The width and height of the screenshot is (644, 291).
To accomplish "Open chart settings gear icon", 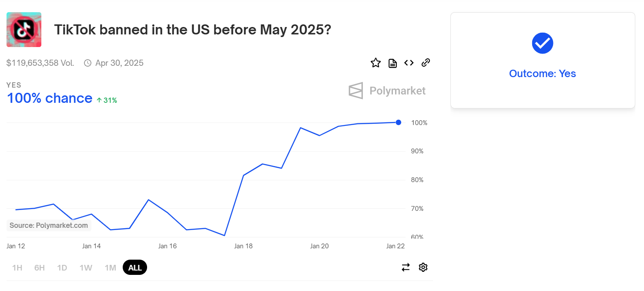I will [423, 267].
